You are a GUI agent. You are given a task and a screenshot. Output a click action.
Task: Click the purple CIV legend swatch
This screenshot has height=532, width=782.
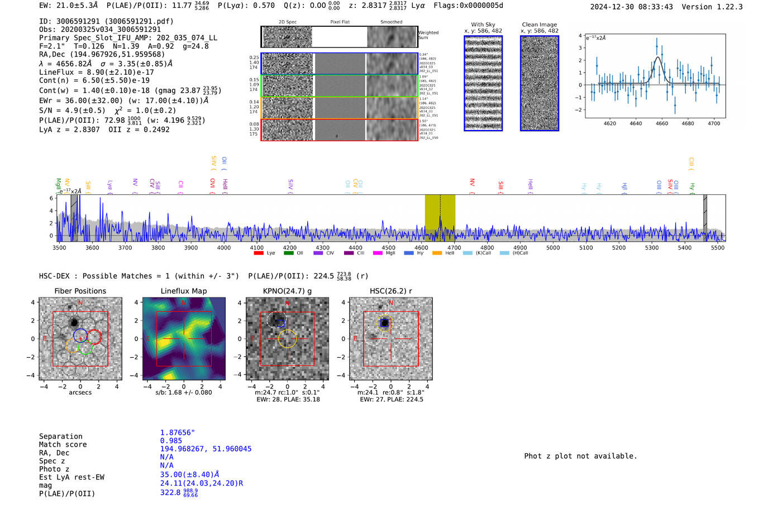318,253
